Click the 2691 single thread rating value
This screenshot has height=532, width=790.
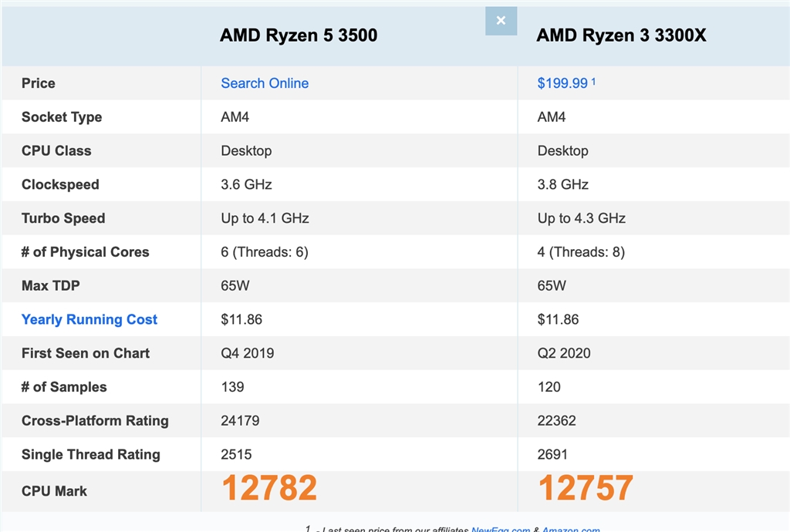click(x=553, y=454)
